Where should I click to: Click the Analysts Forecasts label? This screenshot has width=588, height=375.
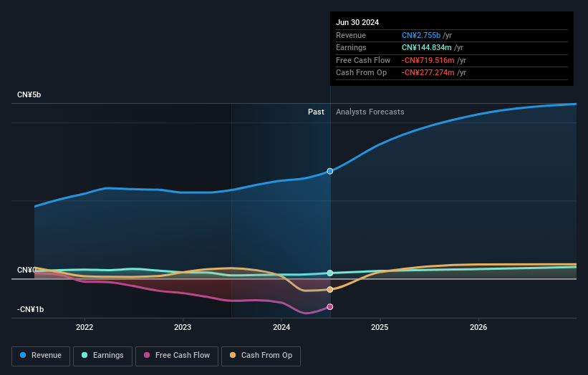(x=370, y=112)
